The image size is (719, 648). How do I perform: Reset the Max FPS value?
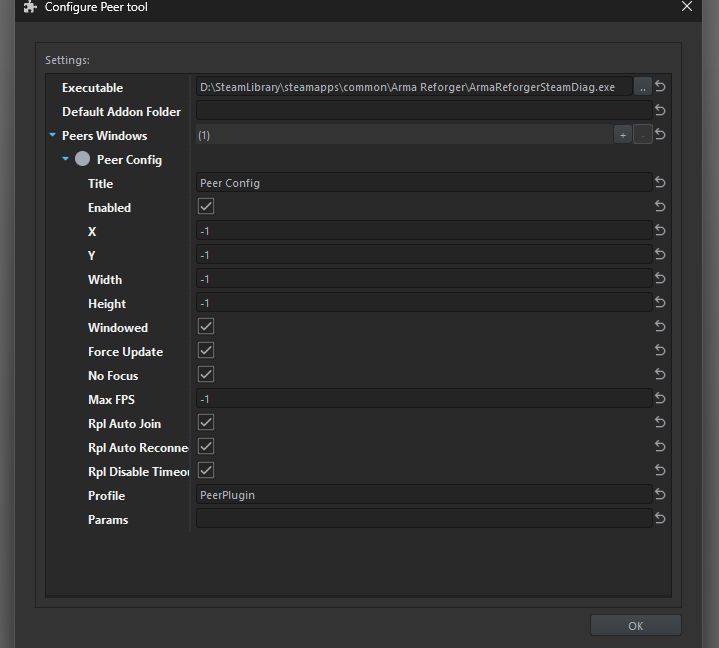click(660, 398)
